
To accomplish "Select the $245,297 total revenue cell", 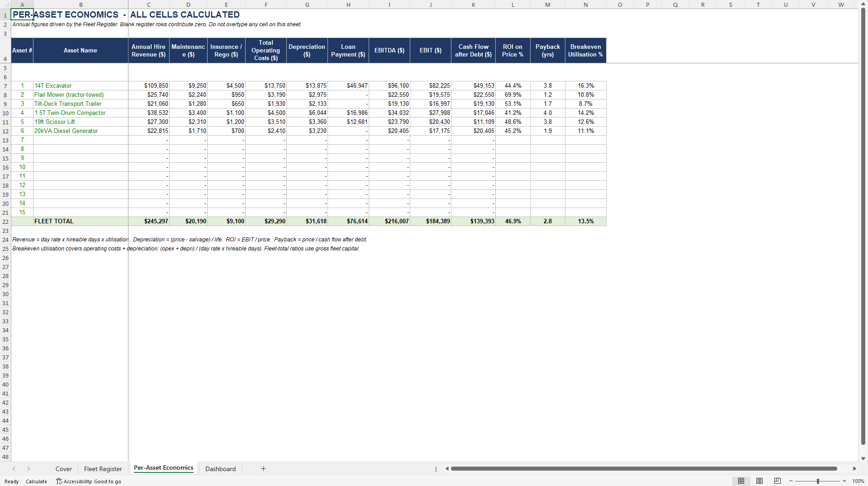I will tap(149, 222).
